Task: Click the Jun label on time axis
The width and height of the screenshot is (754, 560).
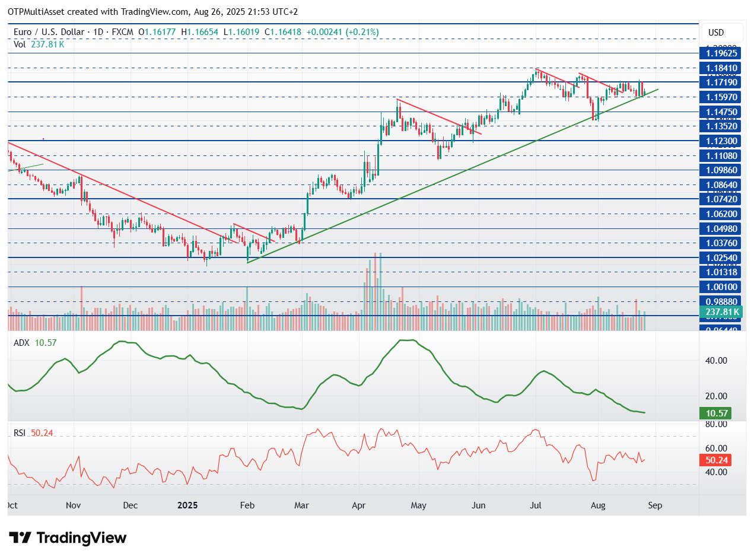Action: click(x=478, y=505)
